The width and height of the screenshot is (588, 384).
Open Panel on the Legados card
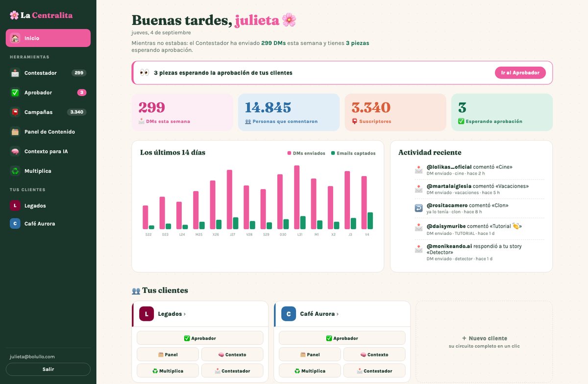pos(168,355)
